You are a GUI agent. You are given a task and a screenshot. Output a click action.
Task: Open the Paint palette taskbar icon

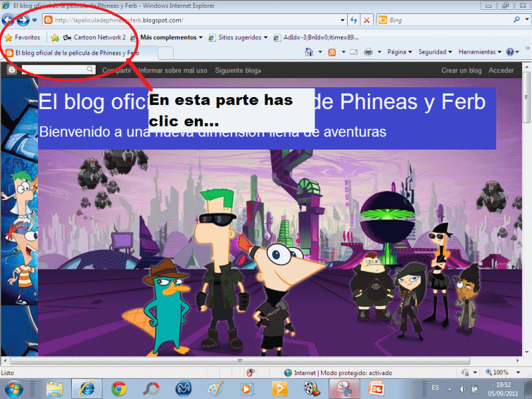215,389
